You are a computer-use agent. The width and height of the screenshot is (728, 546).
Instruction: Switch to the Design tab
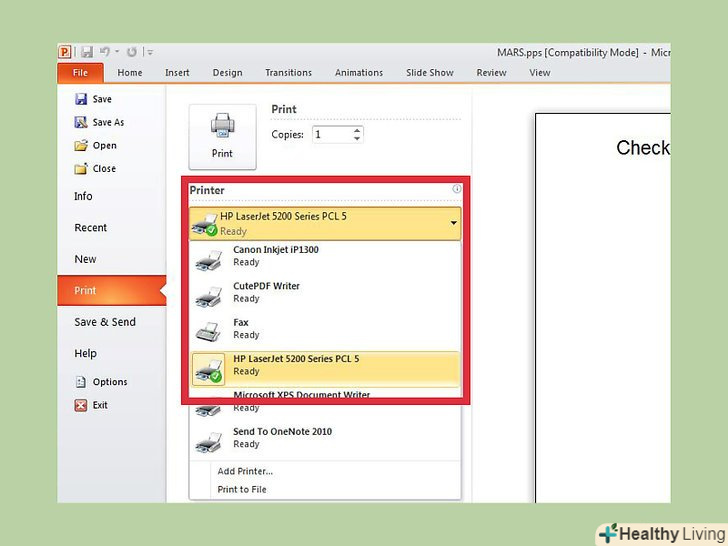coord(228,73)
